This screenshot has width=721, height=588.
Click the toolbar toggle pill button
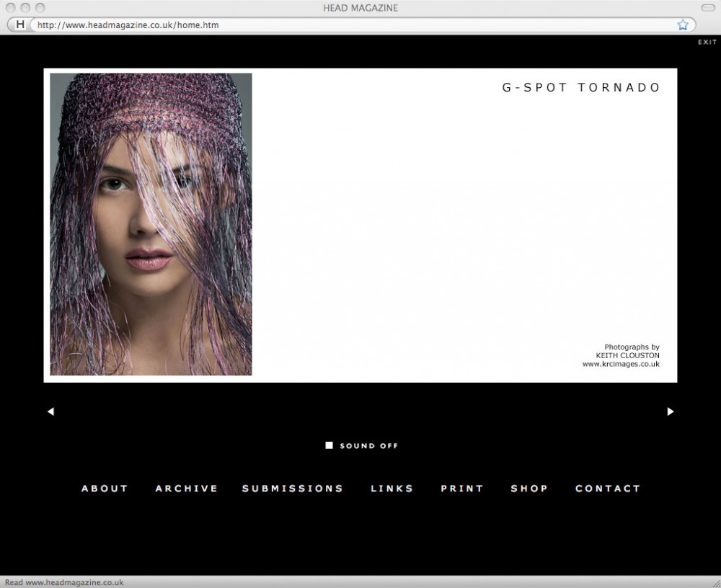click(x=708, y=8)
